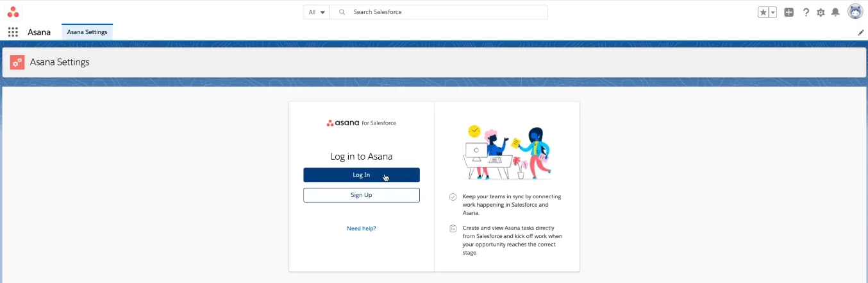
Task: Open the Need help? link
Action: click(362, 228)
